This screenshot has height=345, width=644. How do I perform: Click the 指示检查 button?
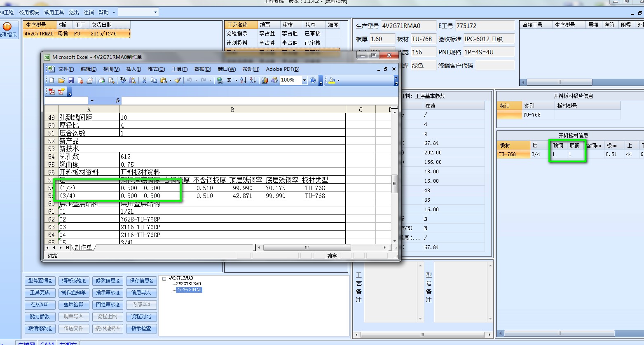click(x=141, y=328)
